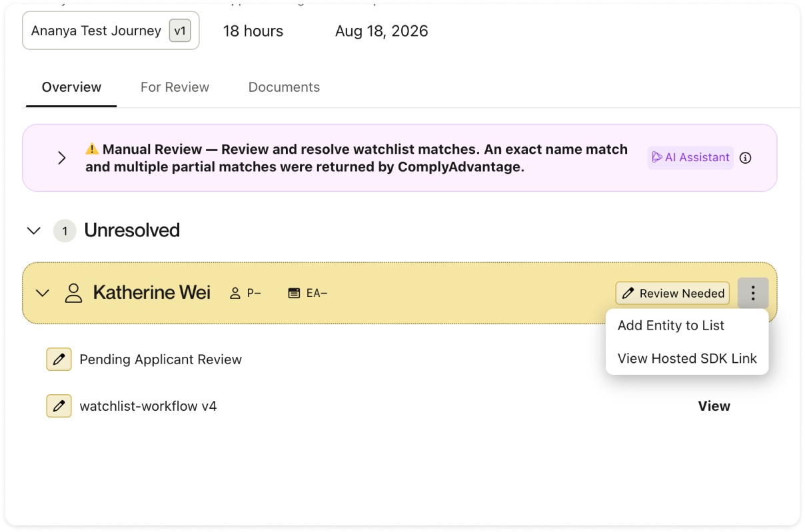The height and width of the screenshot is (532, 805).
Task: Click the small person P– identifier icon
Action: (235, 293)
